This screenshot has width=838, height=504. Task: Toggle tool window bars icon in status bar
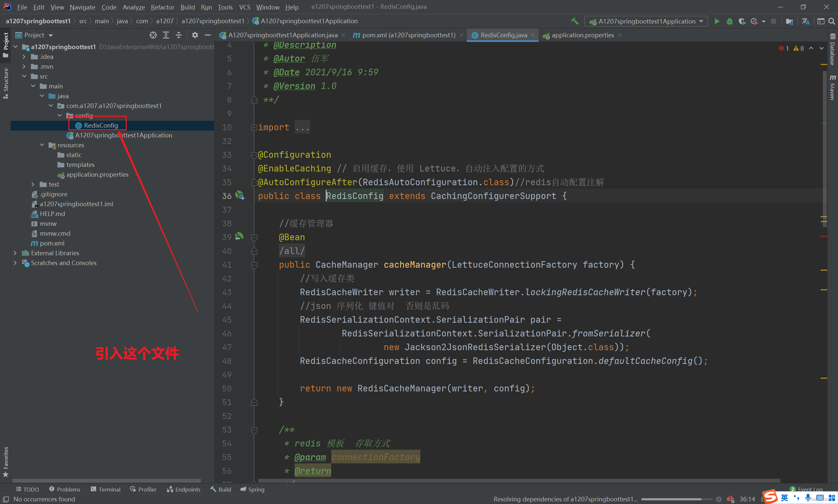pos(6,499)
